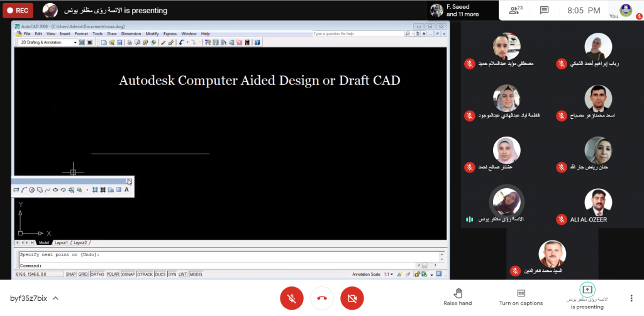Choose the Multiline Text (A) tool
Screen dimensions: 644x316
tap(126, 189)
